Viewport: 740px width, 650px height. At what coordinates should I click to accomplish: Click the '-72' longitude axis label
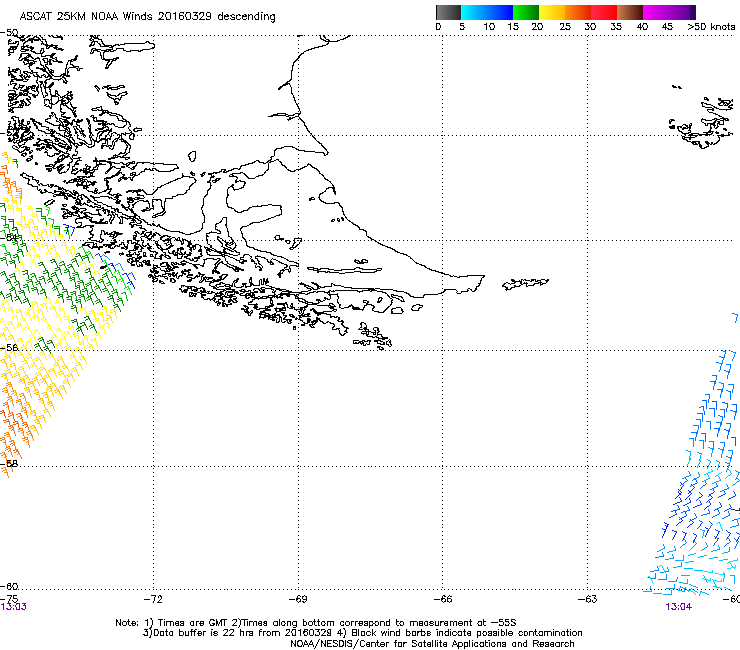153,599
